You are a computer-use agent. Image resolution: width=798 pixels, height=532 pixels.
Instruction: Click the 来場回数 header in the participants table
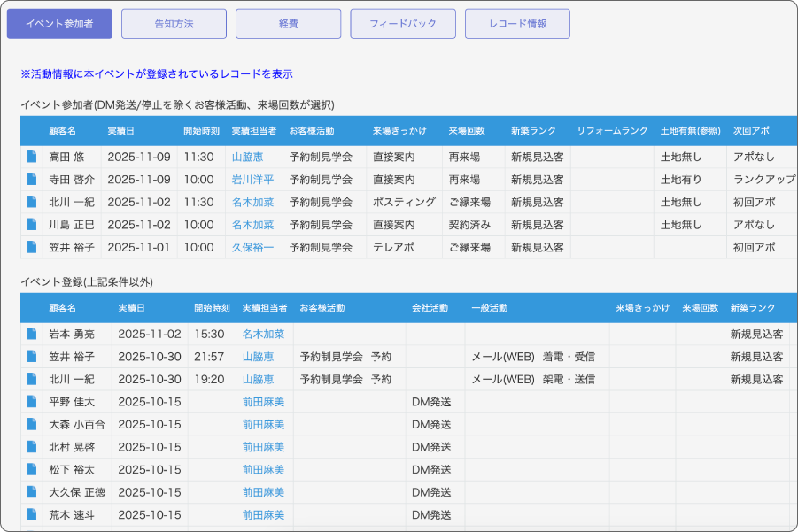click(x=466, y=131)
